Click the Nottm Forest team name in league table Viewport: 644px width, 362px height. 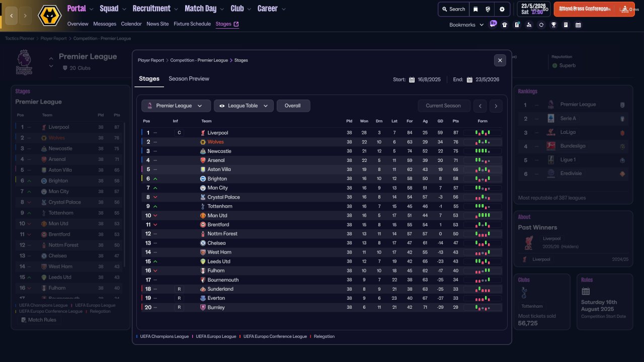pos(222,234)
